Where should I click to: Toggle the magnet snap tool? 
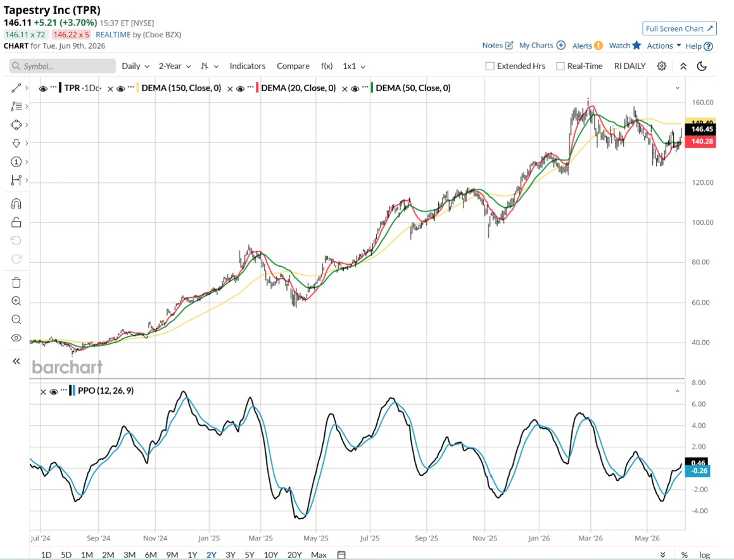click(x=16, y=204)
